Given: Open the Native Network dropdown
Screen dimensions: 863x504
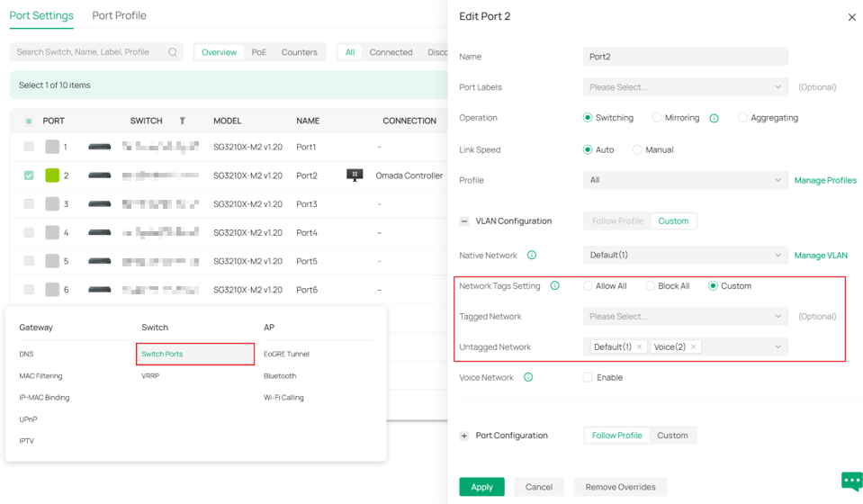Looking at the screenshot, I should tap(685, 255).
